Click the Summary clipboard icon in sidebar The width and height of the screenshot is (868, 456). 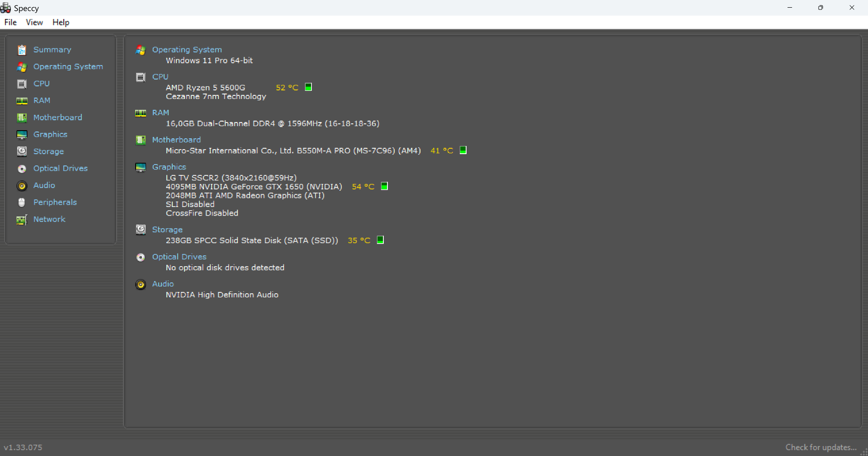[22, 50]
